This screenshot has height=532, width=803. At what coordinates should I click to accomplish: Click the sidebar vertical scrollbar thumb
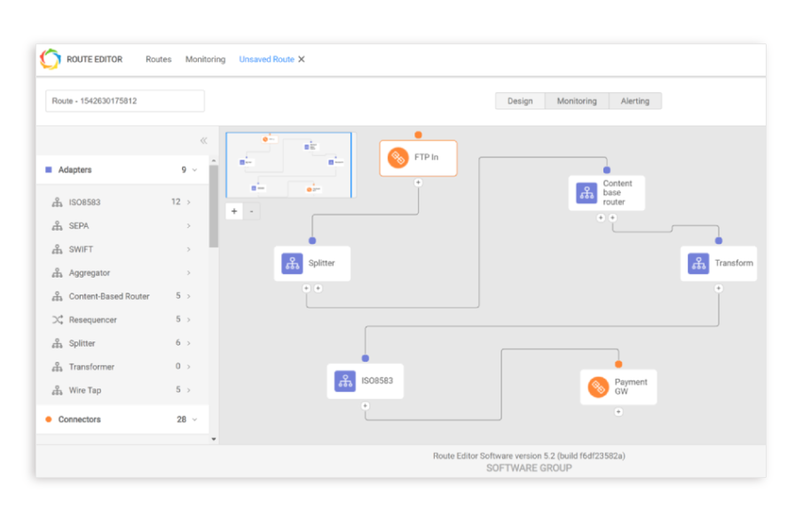214,206
